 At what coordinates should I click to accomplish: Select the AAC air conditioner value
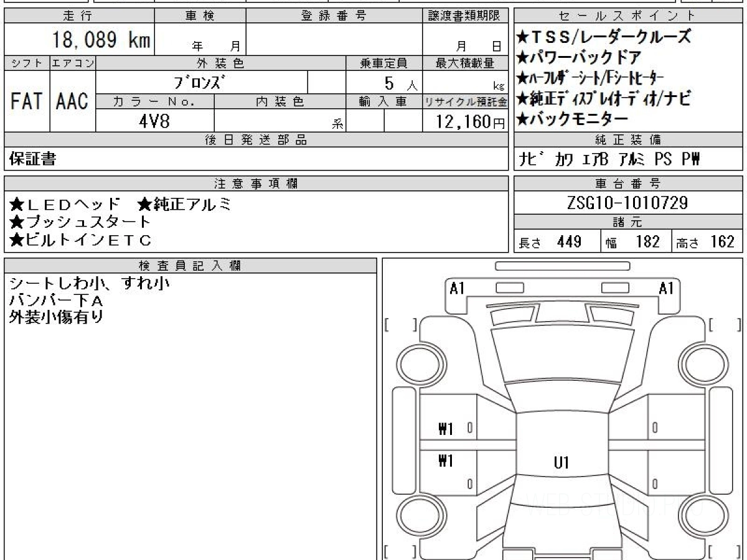(72, 101)
